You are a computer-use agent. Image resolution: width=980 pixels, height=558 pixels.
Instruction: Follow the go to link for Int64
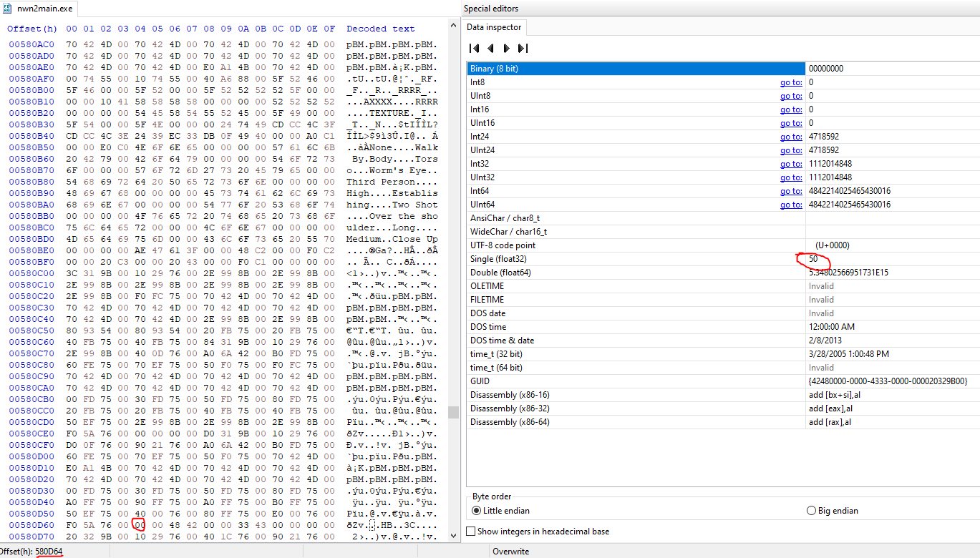pos(790,191)
